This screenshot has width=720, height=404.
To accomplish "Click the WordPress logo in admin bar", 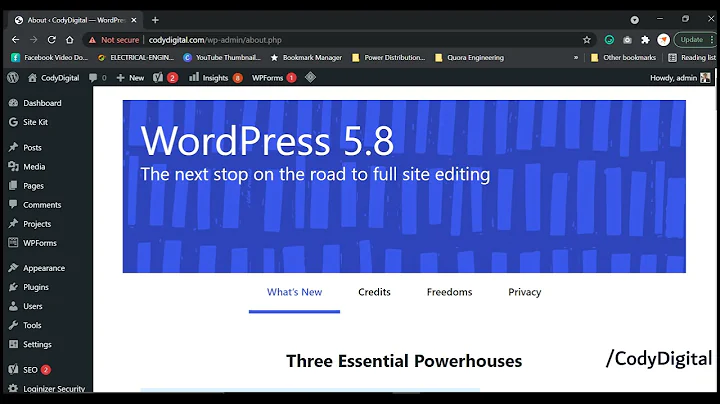I will point(13,78).
